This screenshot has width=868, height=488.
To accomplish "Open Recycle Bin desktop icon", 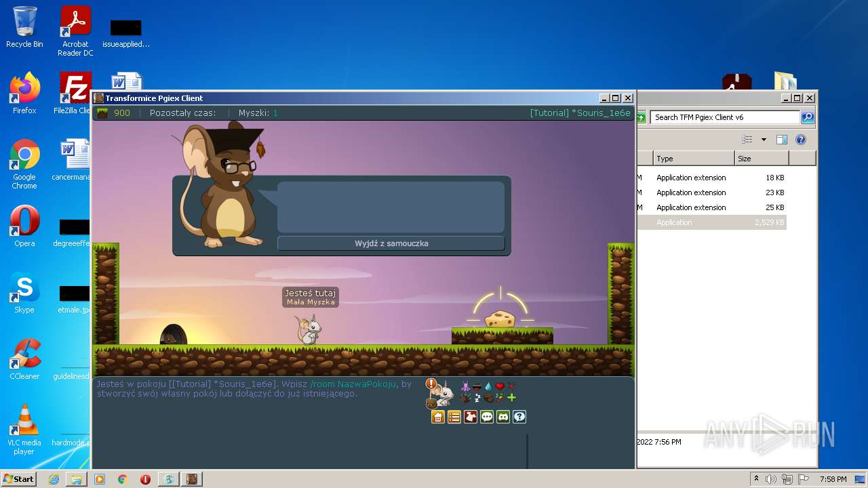I will (24, 28).
